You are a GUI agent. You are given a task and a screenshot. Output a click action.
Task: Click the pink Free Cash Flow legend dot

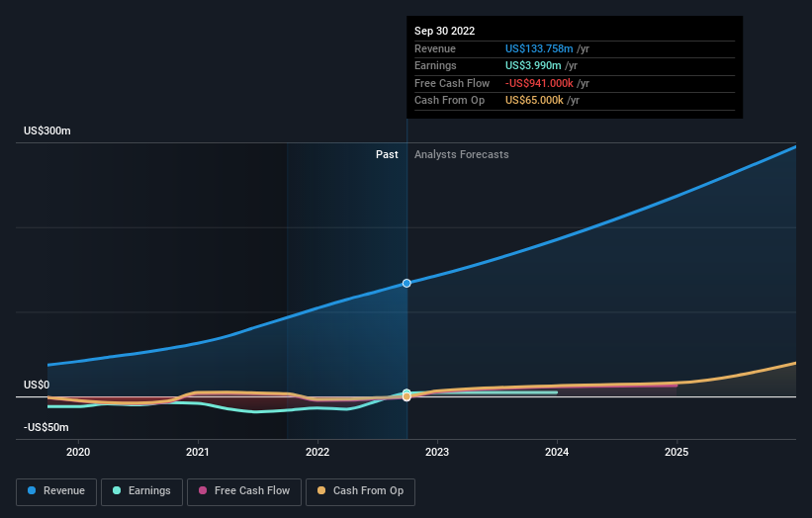click(203, 490)
